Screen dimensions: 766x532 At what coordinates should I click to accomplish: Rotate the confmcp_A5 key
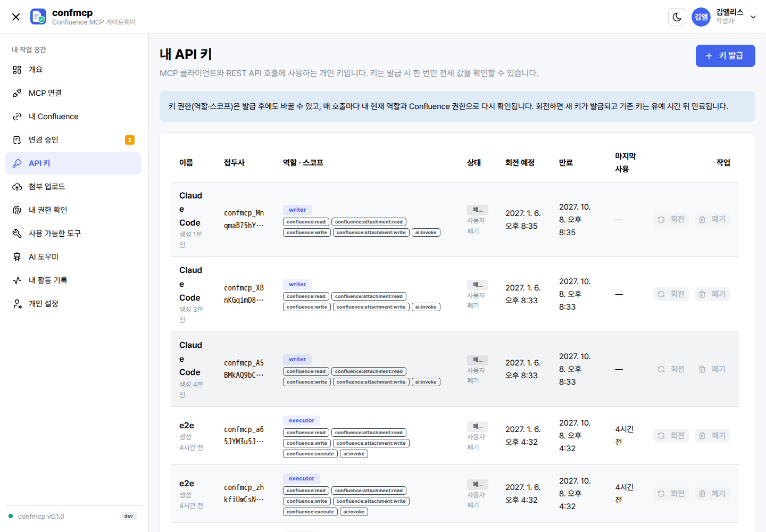coord(671,369)
